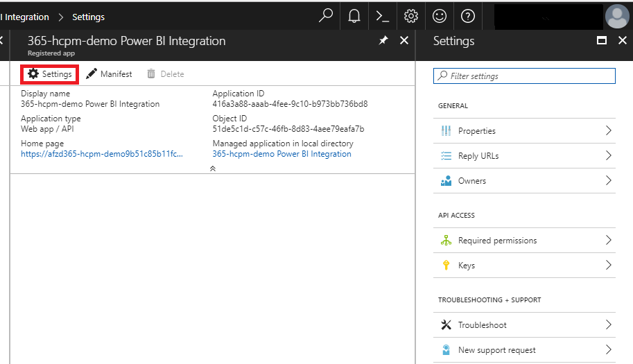The image size is (633, 364).
Task: Open the Reply URLs chevron row
Action: pos(525,156)
